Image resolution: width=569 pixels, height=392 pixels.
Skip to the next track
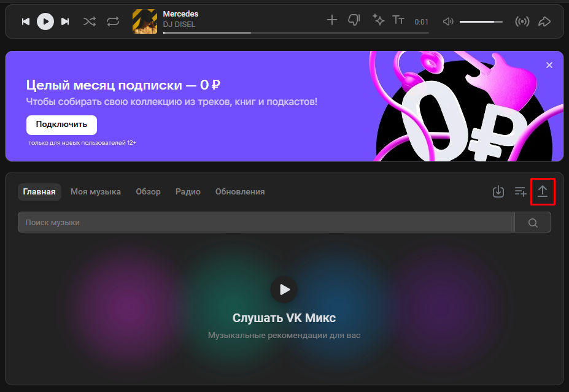(x=65, y=21)
